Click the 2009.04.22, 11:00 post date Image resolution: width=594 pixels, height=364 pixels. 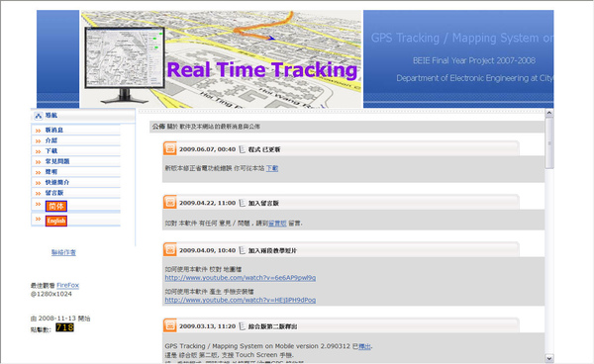207,203
